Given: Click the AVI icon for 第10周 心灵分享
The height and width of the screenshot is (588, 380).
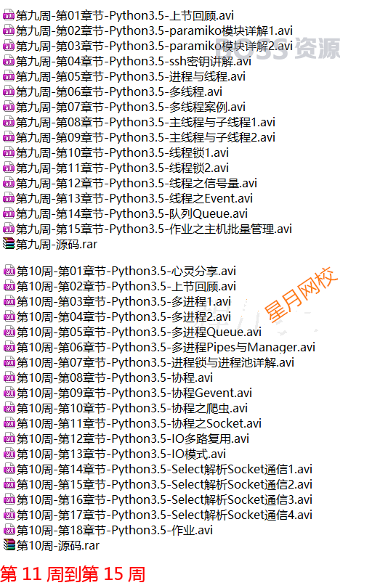Looking at the screenshot, I should coord(9,271).
